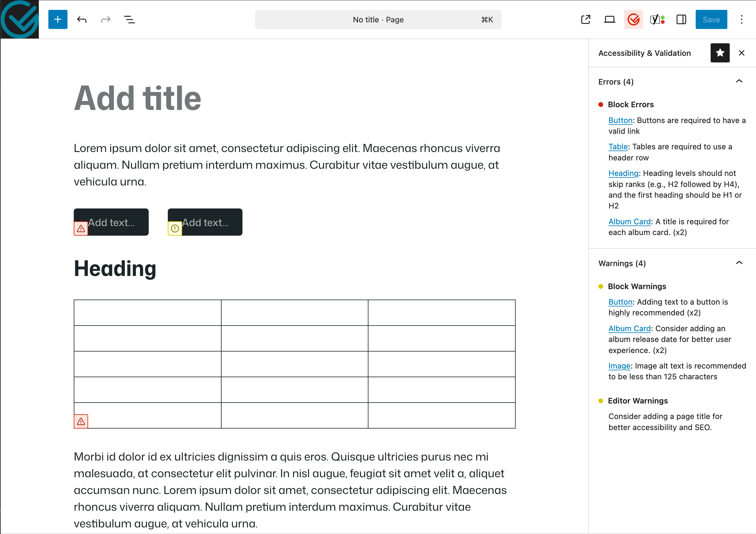Follow the Table error link
The height and width of the screenshot is (534, 756).
click(x=618, y=147)
